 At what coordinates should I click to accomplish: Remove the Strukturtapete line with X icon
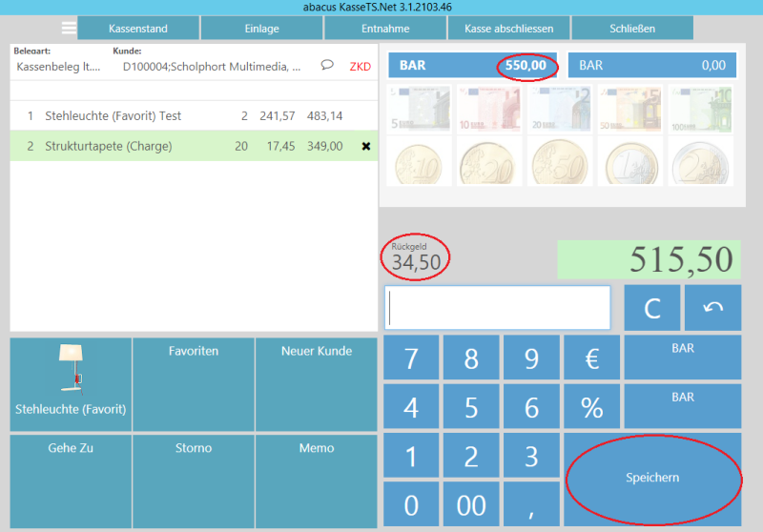365,146
